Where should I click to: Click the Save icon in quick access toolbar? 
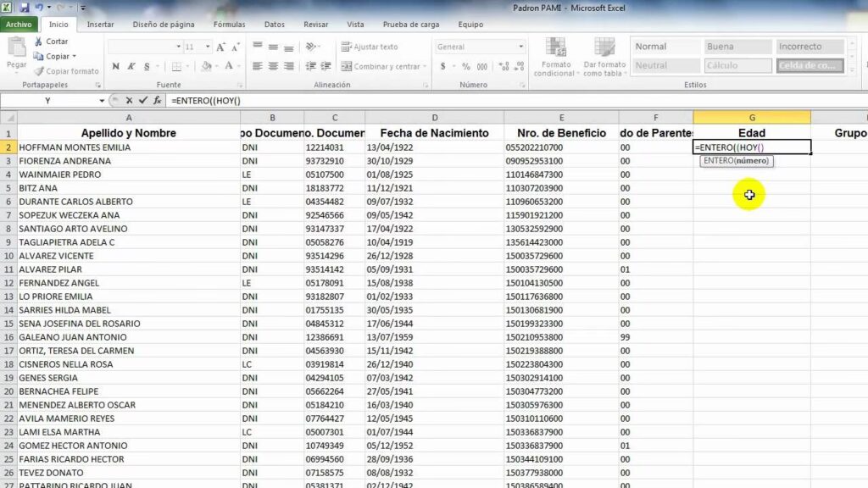[x=25, y=8]
